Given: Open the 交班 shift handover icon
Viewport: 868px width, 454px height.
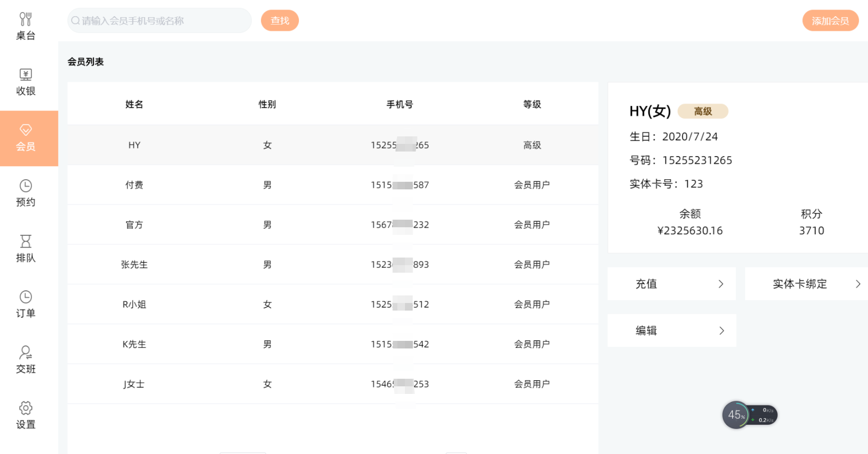Looking at the screenshot, I should tap(26, 352).
